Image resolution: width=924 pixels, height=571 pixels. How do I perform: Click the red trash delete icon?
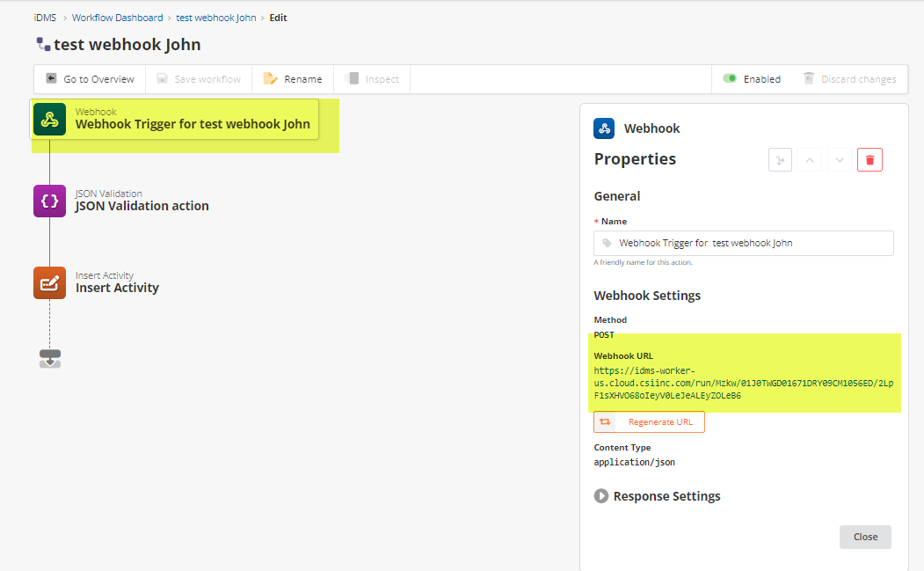click(x=869, y=159)
